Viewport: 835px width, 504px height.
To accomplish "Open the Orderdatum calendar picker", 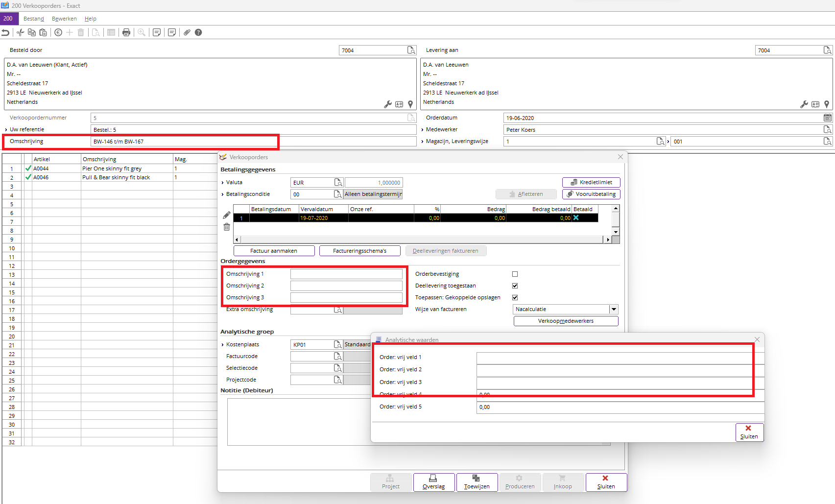I will (827, 118).
